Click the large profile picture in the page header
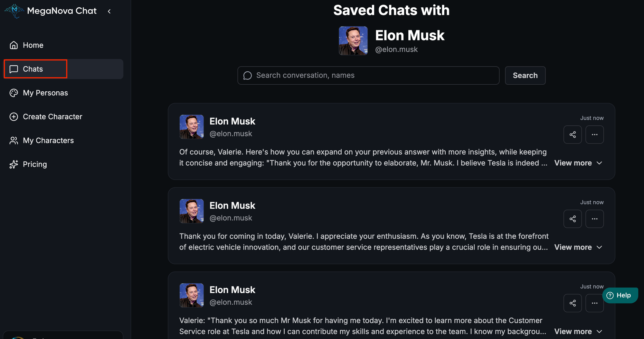Viewport: 644px width, 339px height. coord(353,41)
